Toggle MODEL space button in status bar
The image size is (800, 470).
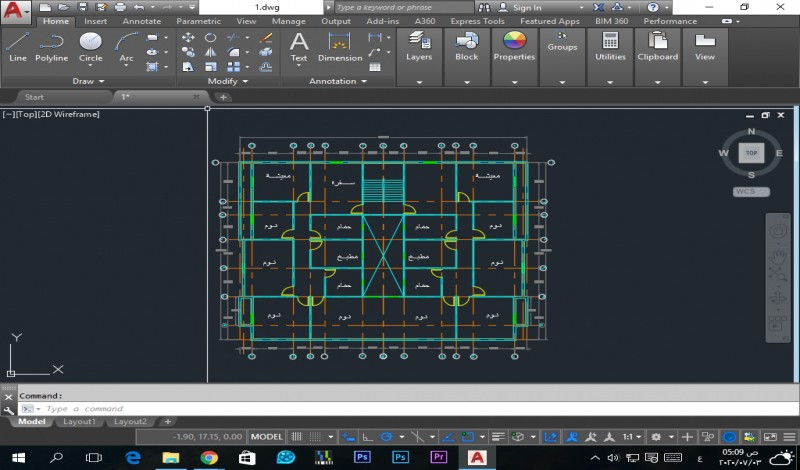[266, 437]
